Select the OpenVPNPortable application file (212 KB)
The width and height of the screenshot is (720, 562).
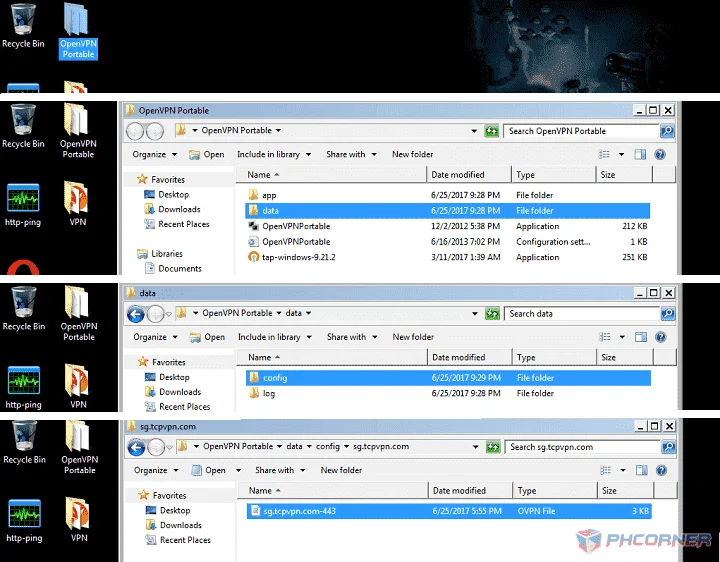pyautogui.click(x=447, y=226)
